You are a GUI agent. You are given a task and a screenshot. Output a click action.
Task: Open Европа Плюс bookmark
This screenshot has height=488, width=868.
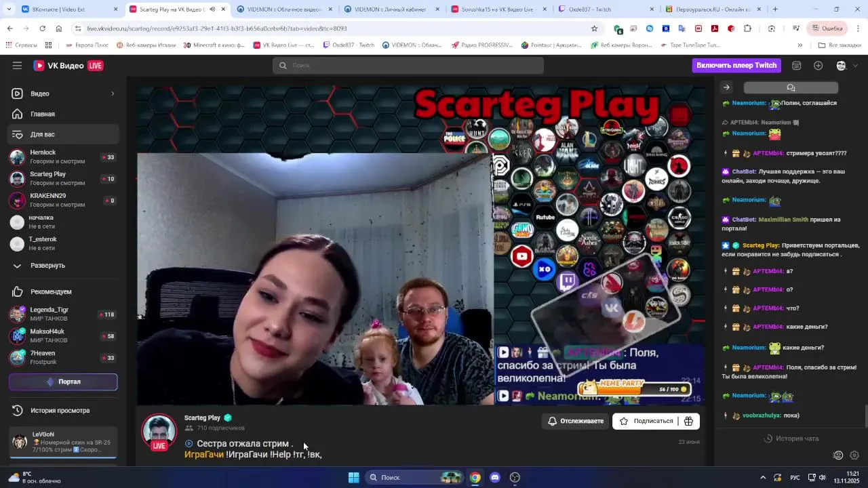pos(87,45)
